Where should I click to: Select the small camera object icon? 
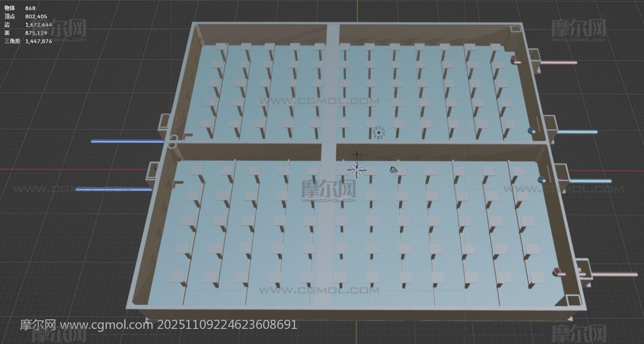(x=394, y=170)
